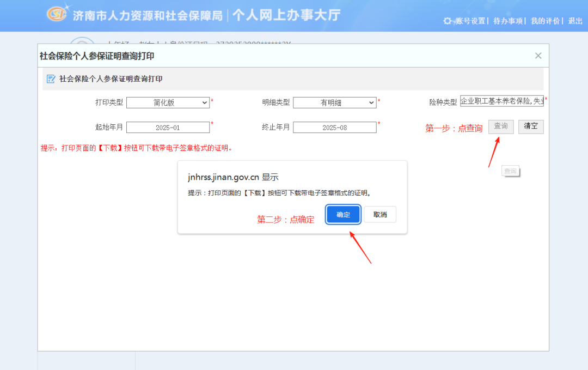
Task: Open 账号设置 in the header
Action: coord(470,21)
